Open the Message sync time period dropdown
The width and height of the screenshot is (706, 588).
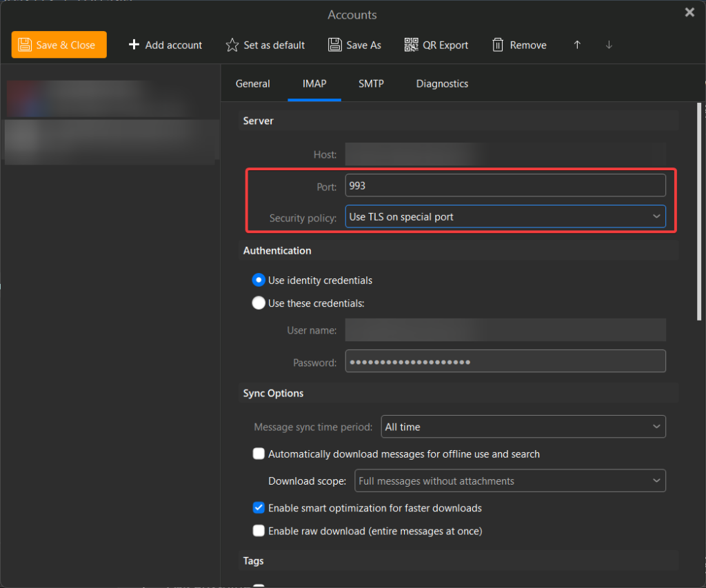coord(523,427)
